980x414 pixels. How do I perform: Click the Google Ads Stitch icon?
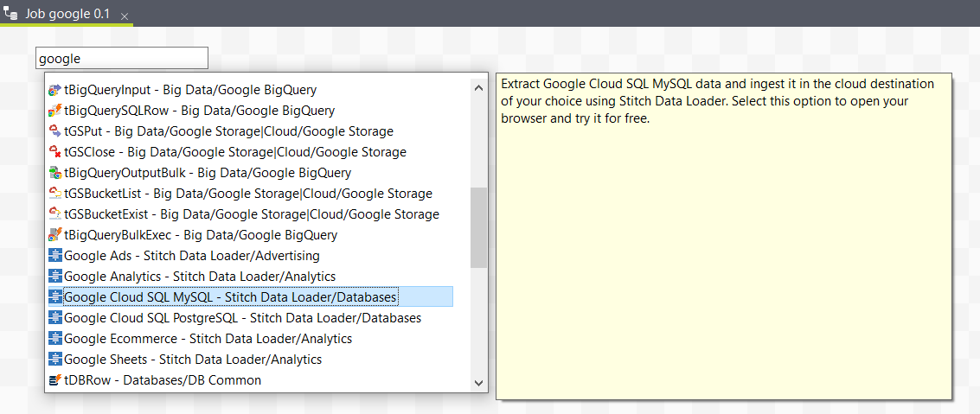[55, 256]
